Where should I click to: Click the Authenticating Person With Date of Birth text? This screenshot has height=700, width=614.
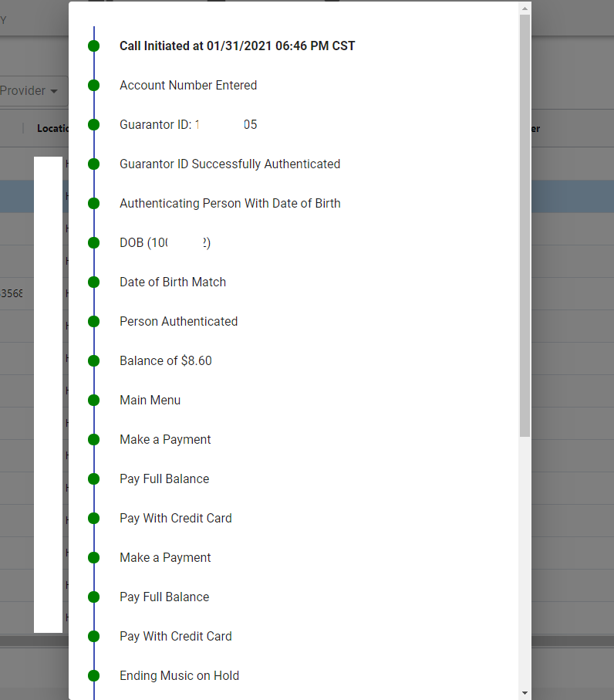[230, 204]
